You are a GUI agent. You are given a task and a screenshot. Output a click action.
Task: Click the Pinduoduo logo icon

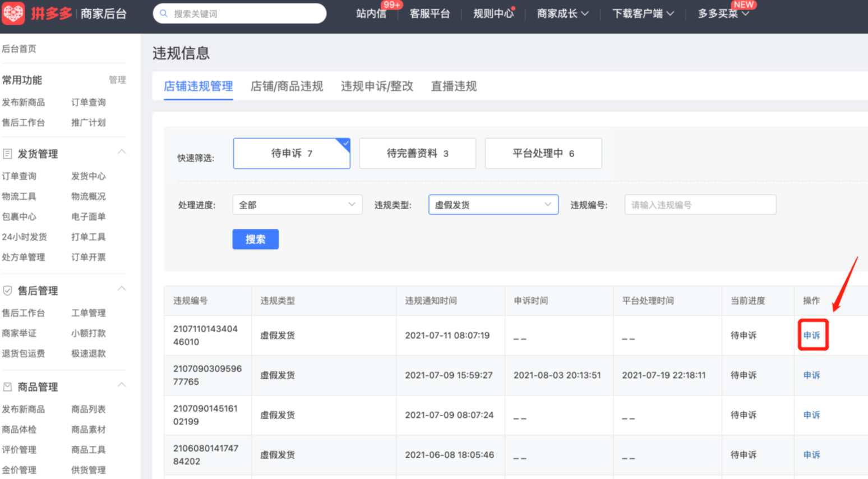pos(13,14)
